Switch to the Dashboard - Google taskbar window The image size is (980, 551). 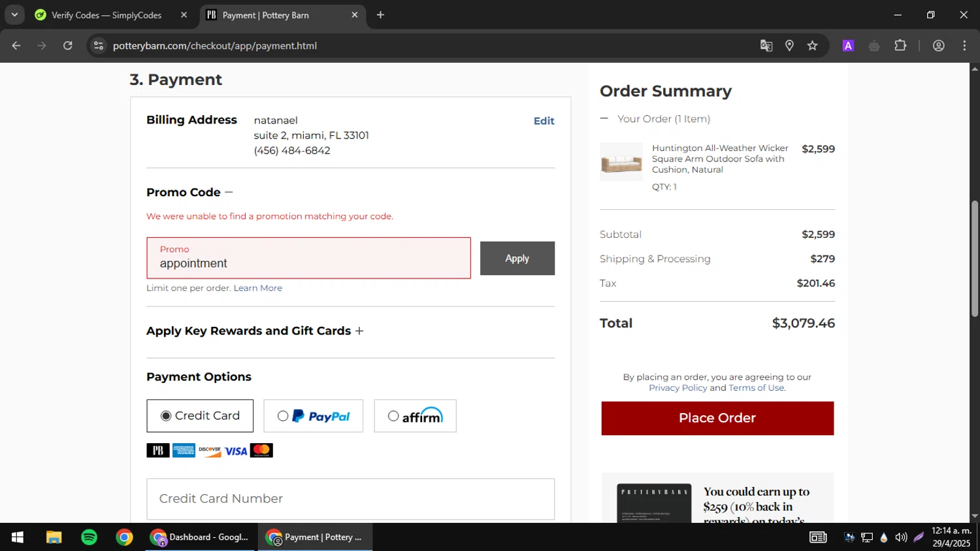coord(201,537)
